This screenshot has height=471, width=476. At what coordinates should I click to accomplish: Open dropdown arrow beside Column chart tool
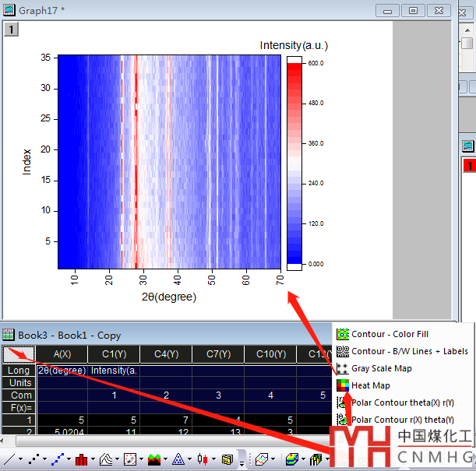[93, 460]
